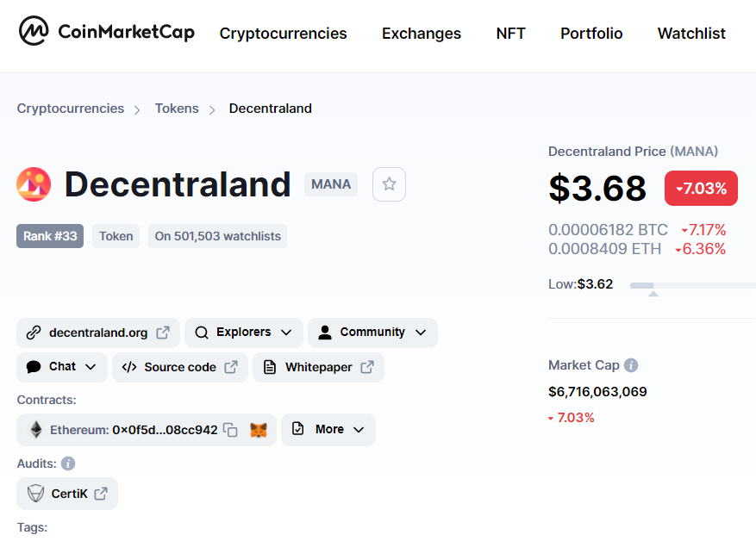Click the Audits info icon
Viewport: 756px width, 541px height.
tap(68, 463)
